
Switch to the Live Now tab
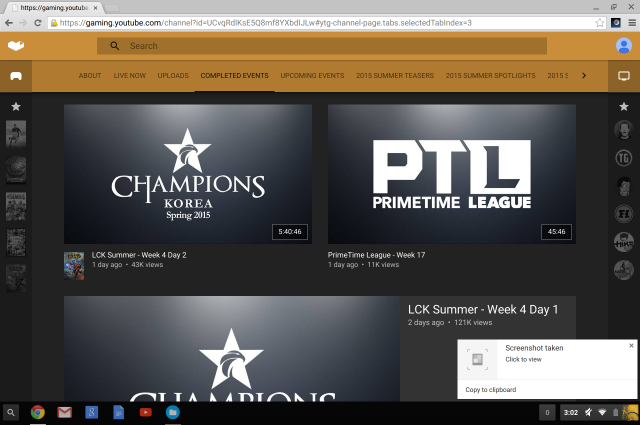pyautogui.click(x=130, y=76)
